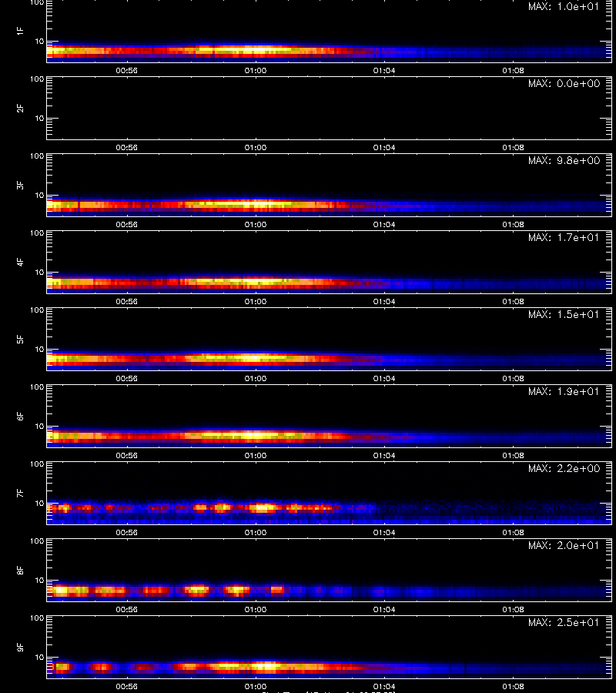Click 00:56 time label under 3F panel
The width and height of the screenshot is (616, 693).
click(x=126, y=224)
